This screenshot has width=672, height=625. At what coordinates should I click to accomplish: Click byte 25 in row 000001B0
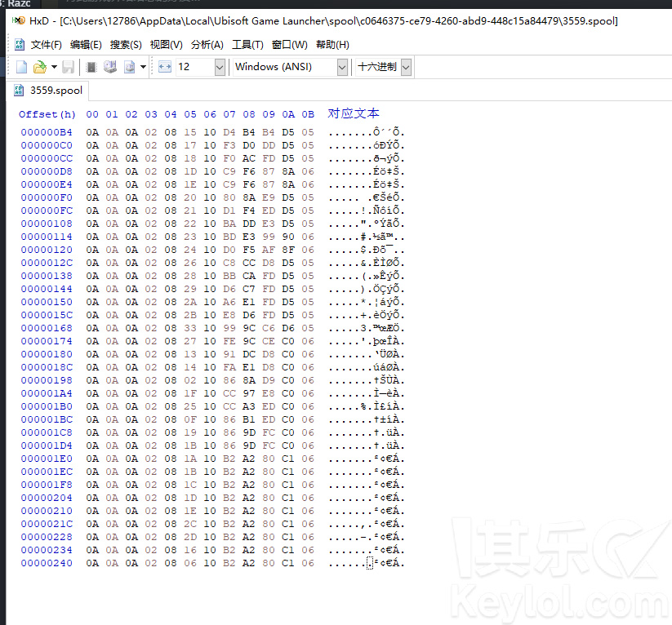[x=190, y=406]
